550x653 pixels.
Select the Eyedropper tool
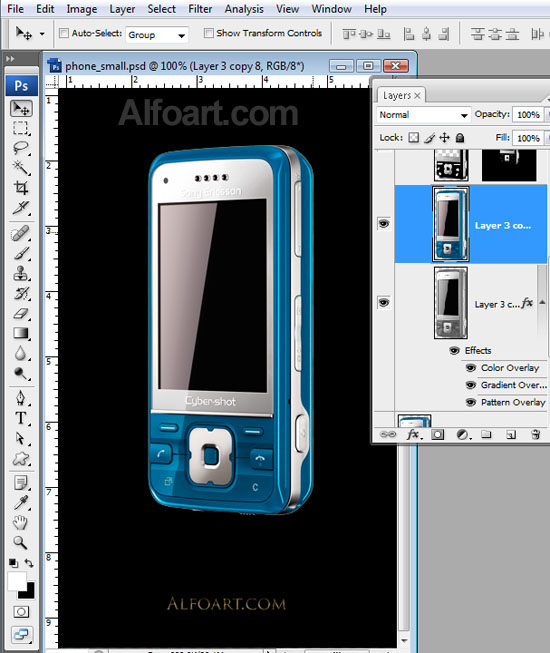coord(21,503)
